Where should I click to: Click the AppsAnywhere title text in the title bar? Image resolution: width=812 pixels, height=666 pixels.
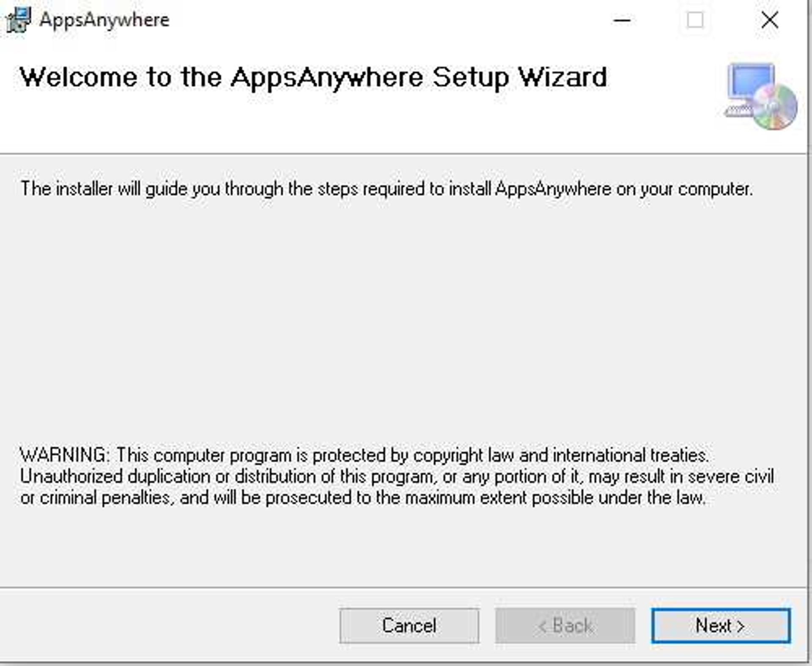(104, 20)
